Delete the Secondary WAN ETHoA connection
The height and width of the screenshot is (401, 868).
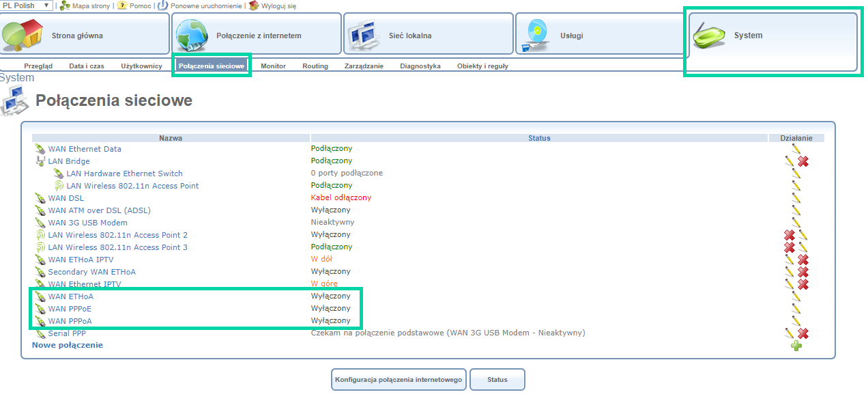803,272
